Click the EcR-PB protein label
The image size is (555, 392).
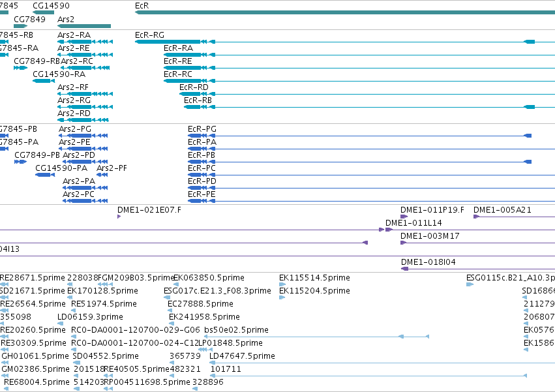pos(202,155)
